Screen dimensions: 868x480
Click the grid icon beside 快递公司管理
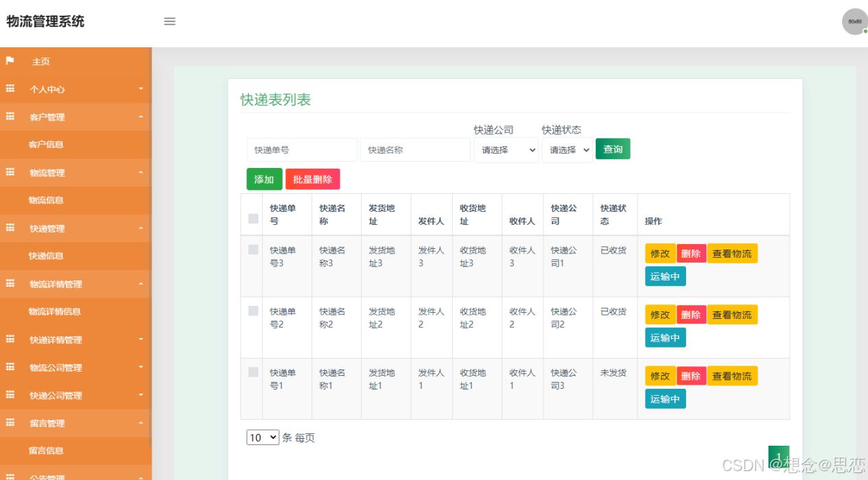click(10, 395)
